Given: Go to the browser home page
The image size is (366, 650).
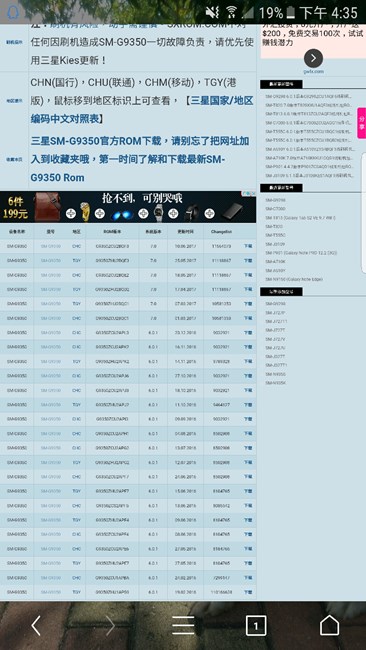Looking at the screenshot, I should tap(329, 625).
